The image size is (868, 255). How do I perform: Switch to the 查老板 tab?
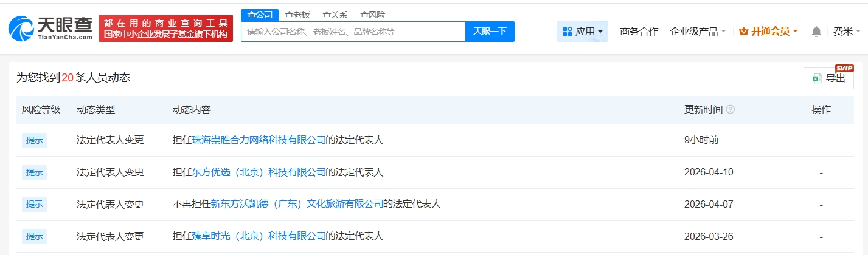click(297, 15)
